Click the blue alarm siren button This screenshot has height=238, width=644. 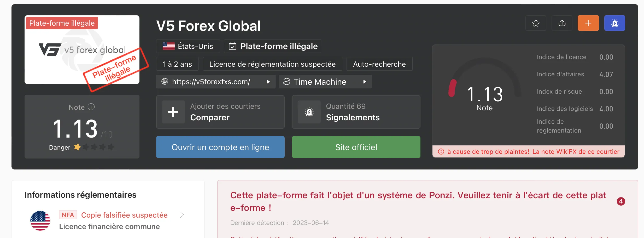(x=615, y=23)
